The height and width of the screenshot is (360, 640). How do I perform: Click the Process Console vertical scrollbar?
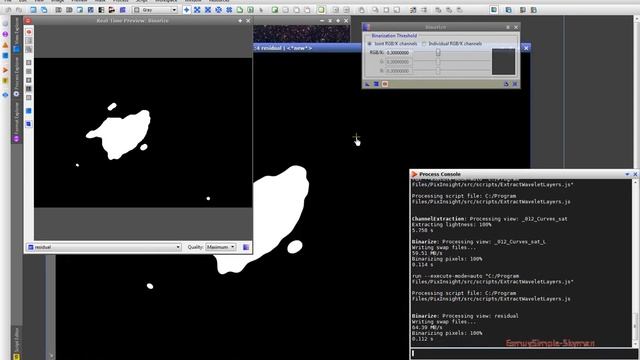coord(635,263)
